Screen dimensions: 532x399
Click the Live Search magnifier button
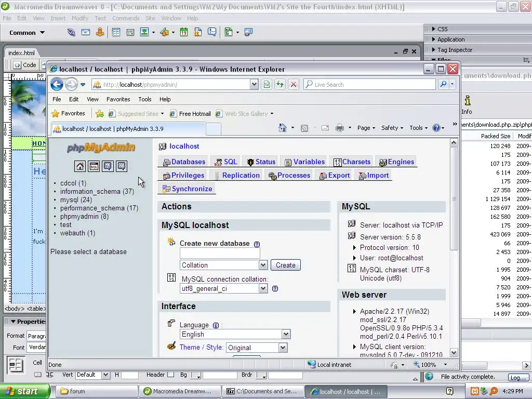443,84
